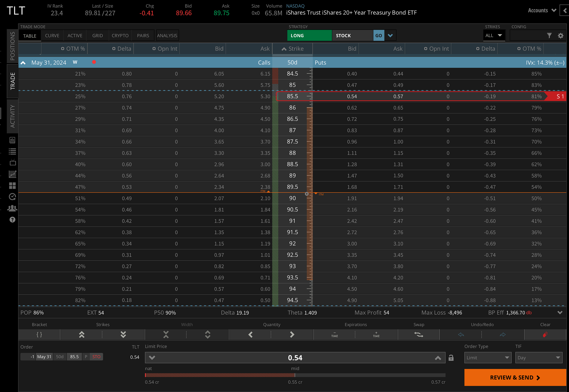Toggle the limit price lock
The height and width of the screenshot is (392, 569).
pyautogui.click(x=451, y=358)
